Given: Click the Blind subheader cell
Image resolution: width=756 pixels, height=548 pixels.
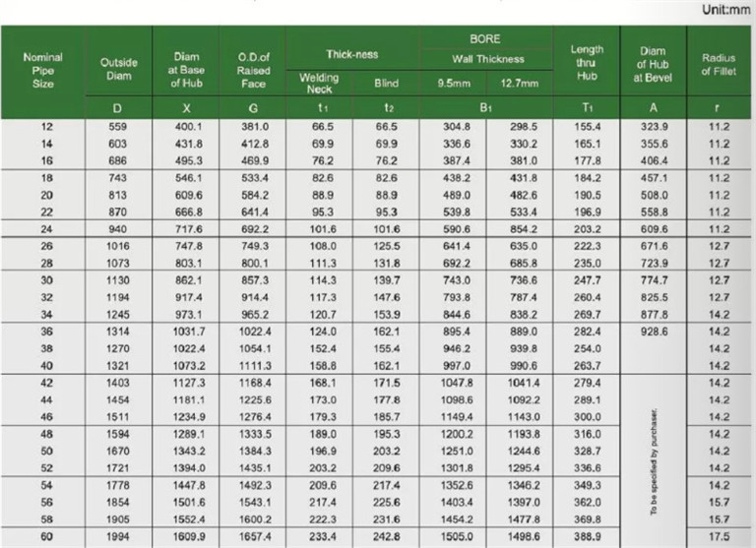Looking at the screenshot, I should pos(386,84).
